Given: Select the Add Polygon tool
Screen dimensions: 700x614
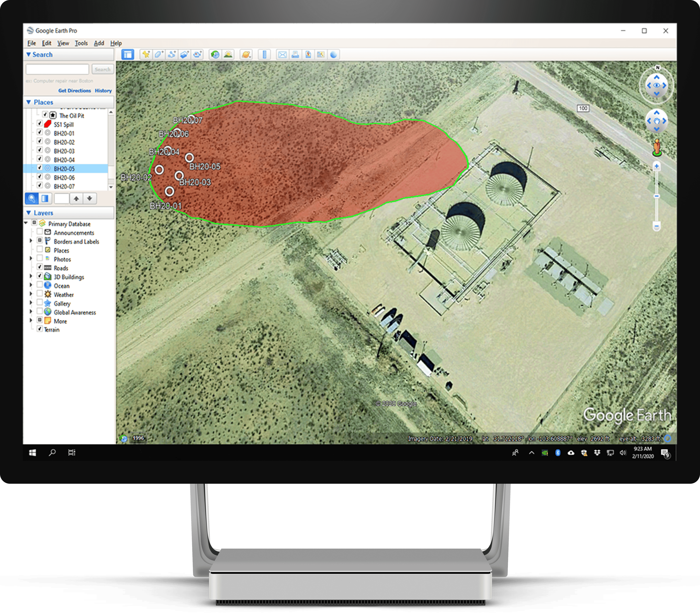Looking at the screenshot, I should (x=159, y=54).
